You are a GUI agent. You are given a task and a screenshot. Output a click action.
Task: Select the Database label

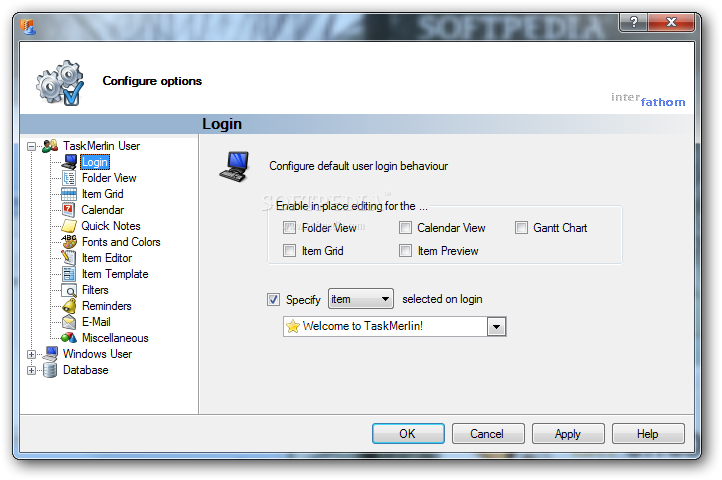[86, 370]
